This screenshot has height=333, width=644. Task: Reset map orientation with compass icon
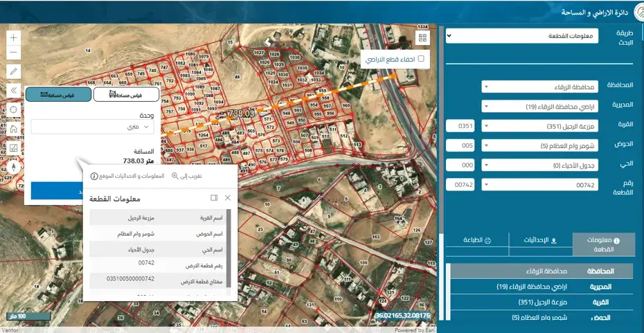14,167
